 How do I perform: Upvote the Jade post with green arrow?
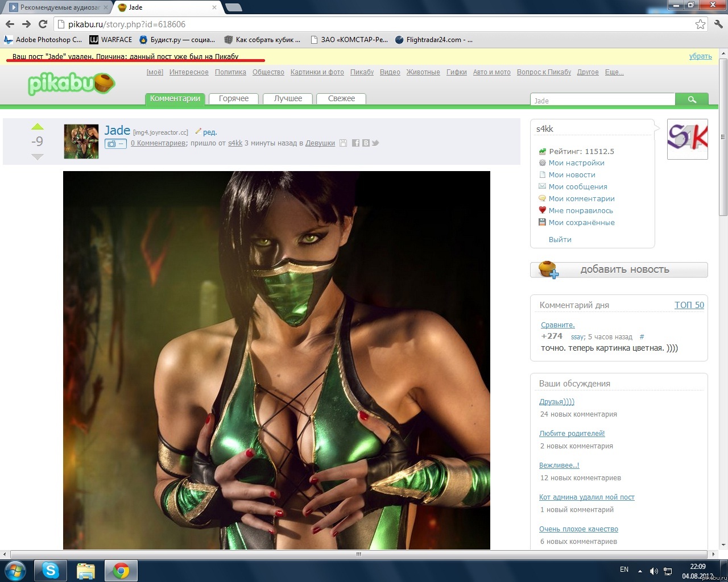click(x=38, y=127)
